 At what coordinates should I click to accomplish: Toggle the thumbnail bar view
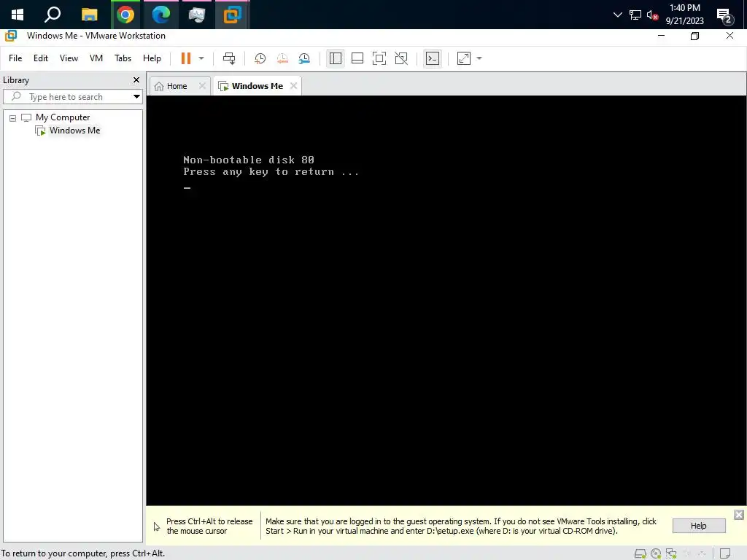[x=357, y=58]
